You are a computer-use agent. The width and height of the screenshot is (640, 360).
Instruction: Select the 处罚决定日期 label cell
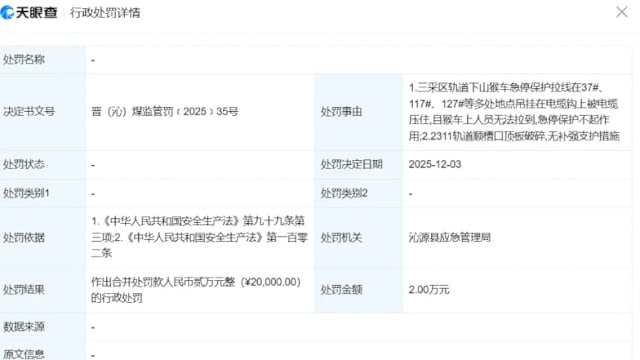coord(359,164)
